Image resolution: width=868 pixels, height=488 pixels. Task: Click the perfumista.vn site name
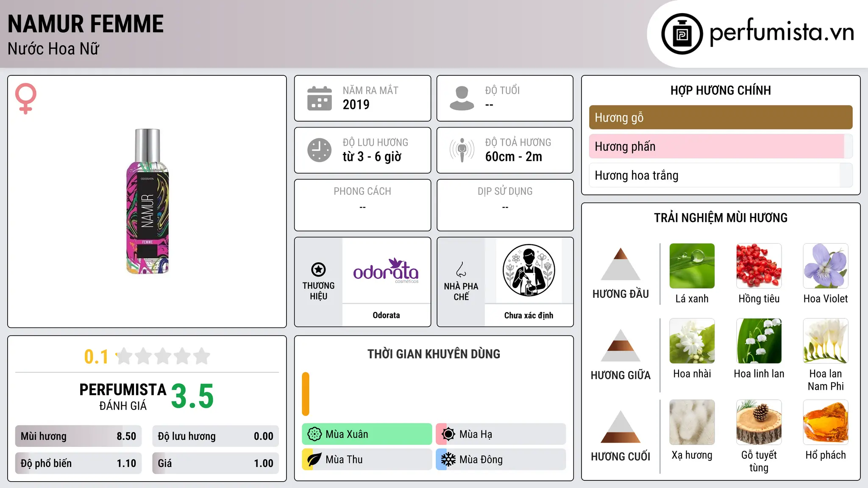782,33
